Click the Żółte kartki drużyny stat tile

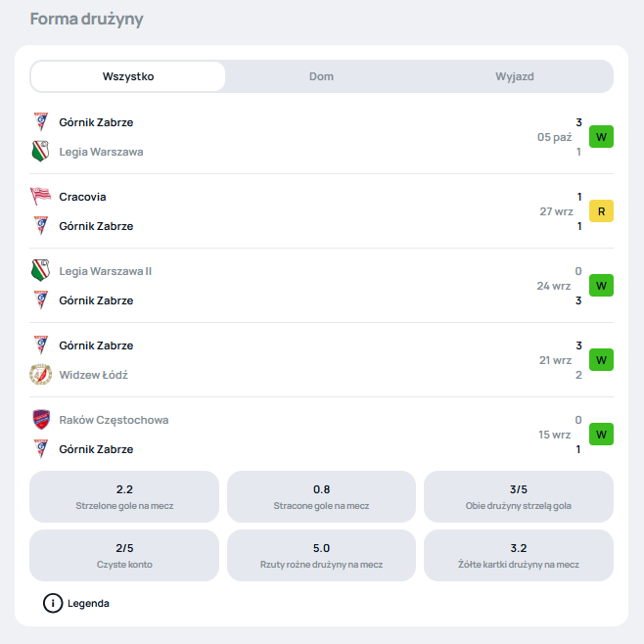point(518,555)
